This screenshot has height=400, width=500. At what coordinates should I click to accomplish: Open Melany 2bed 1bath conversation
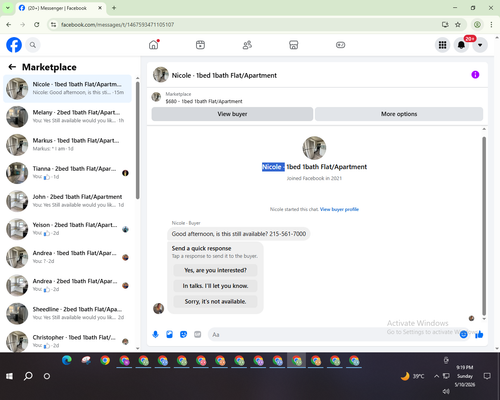tap(67, 117)
